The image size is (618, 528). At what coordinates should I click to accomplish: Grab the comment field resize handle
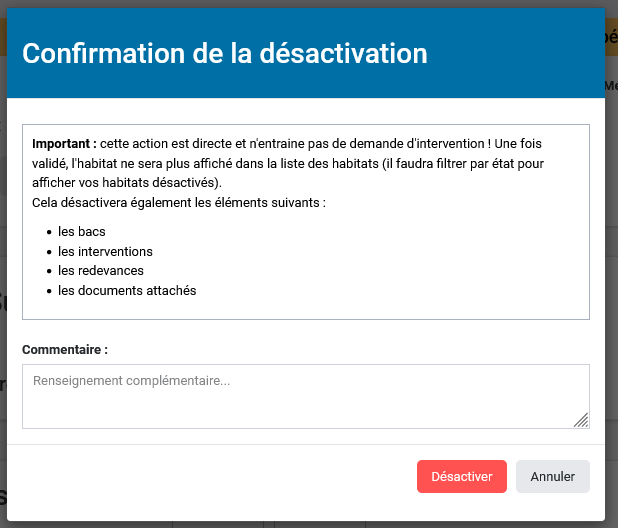[581, 420]
